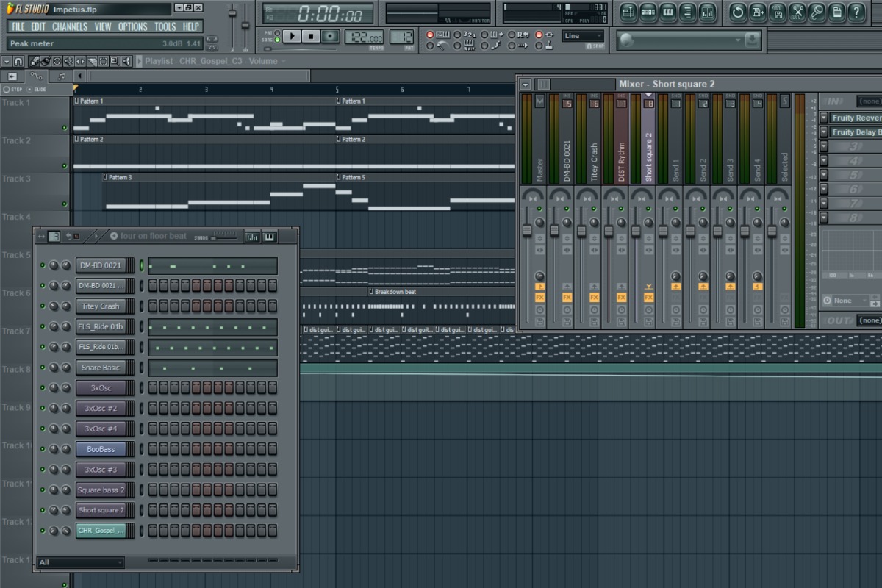Click the stop button in the transport
Viewport: 882px width, 588px height.
(312, 36)
